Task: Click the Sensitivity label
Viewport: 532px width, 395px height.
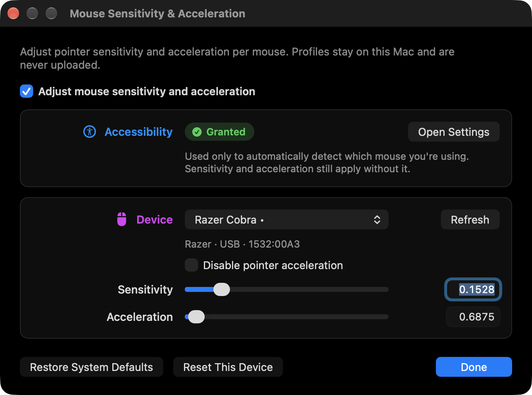Action: (145, 289)
